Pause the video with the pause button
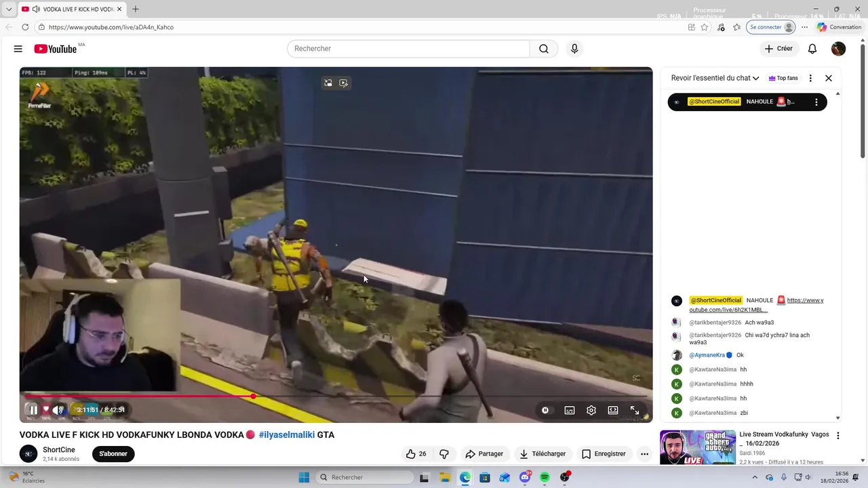Screen dimensions: 868x488 [x=33, y=410]
